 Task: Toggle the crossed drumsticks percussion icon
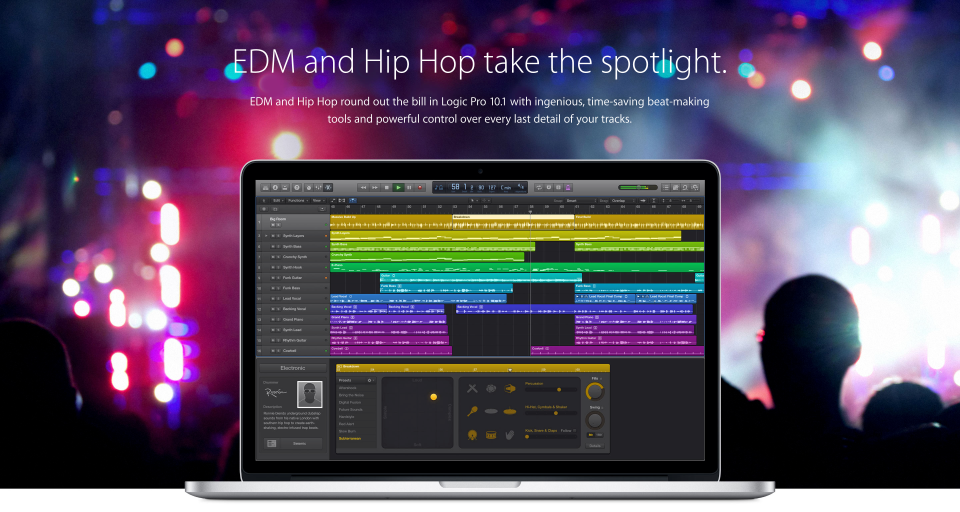click(x=472, y=388)
